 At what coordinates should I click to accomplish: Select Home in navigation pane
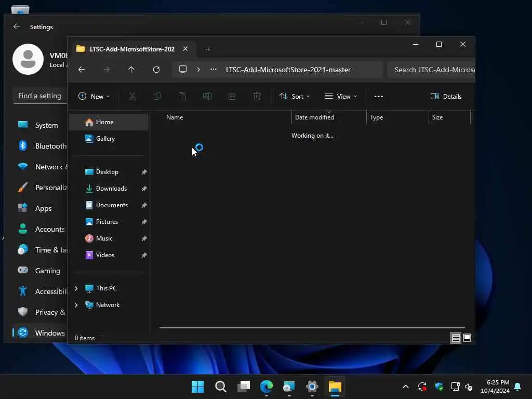tap(109, 122)
